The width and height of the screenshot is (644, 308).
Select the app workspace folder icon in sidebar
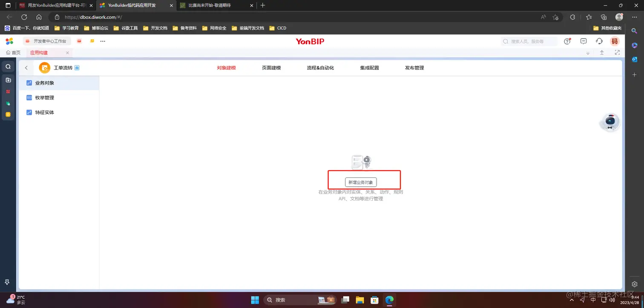[x=7, y=80]
